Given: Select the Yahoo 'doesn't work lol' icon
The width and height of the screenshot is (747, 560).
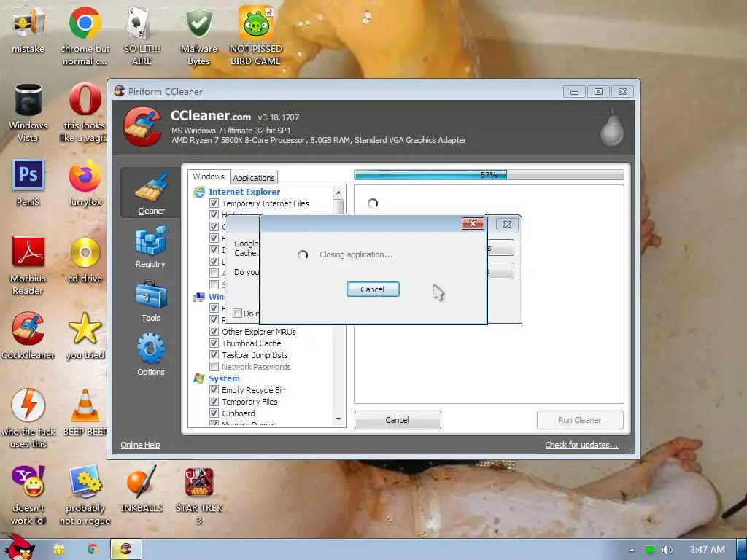Looking at the screenshot, I should [x=28, y=495].
